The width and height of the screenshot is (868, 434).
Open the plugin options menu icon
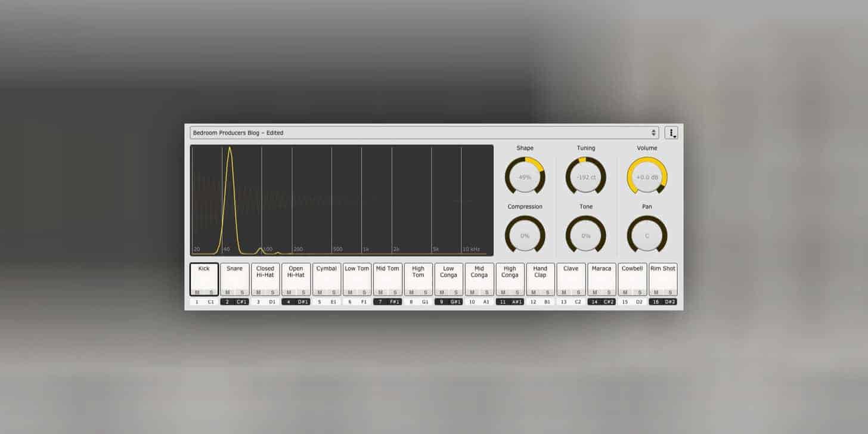[x=671, y=133]
